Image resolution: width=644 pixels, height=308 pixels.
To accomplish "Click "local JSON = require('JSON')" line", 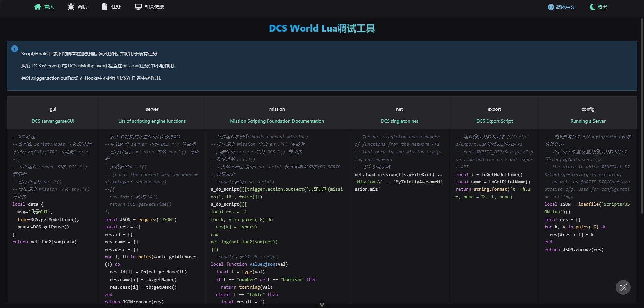I will pyautogui.click(x=141, y=220).
